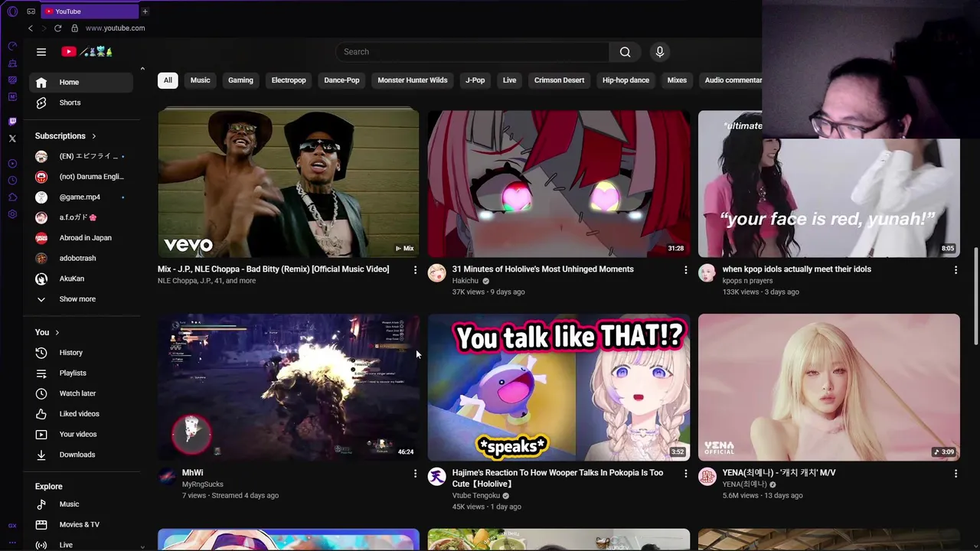
Task: Click 'MyRngSucks' channel name
Action: tap(203, 484)
